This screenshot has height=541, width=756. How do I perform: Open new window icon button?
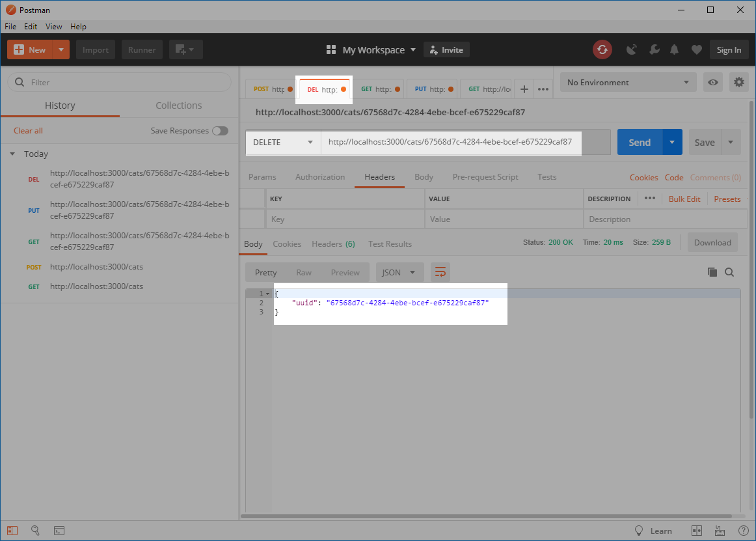tap(185, 49)
